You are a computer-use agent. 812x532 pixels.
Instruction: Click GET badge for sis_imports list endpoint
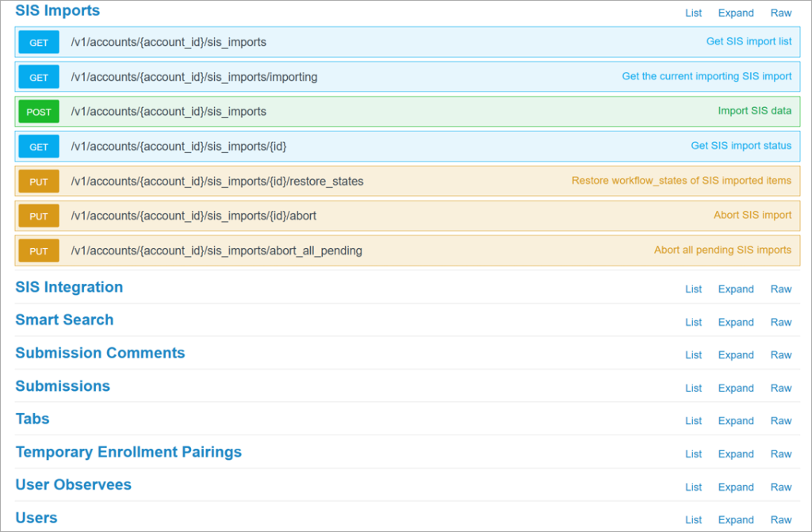(x=39, y=43)
